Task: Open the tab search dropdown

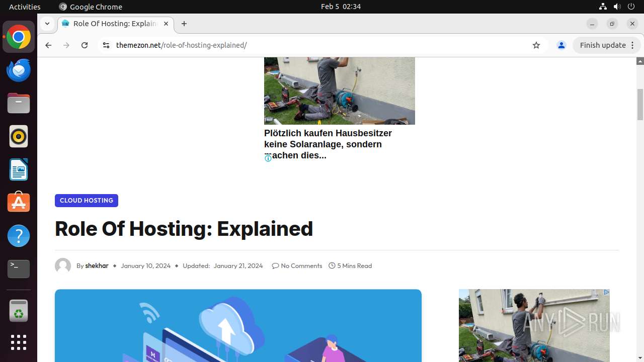Action: coord(47,24)
